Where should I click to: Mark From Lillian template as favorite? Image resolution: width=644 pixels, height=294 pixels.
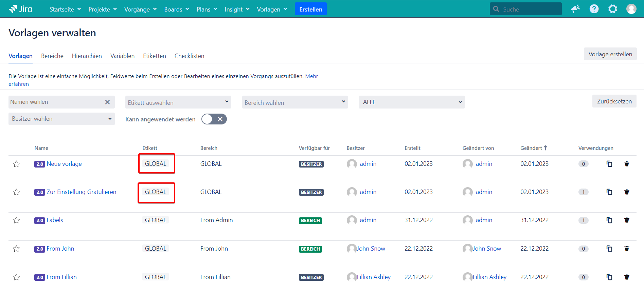16,277
